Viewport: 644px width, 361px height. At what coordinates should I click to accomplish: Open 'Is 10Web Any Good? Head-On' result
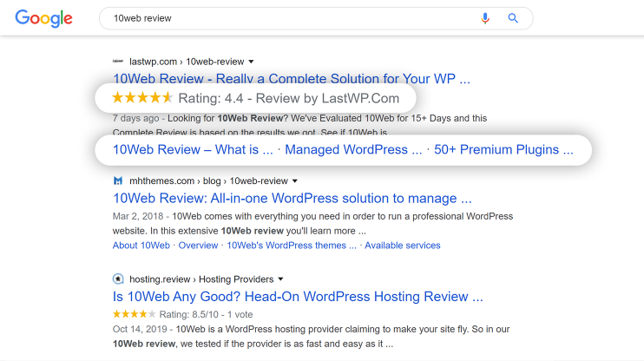pos(298,297)
